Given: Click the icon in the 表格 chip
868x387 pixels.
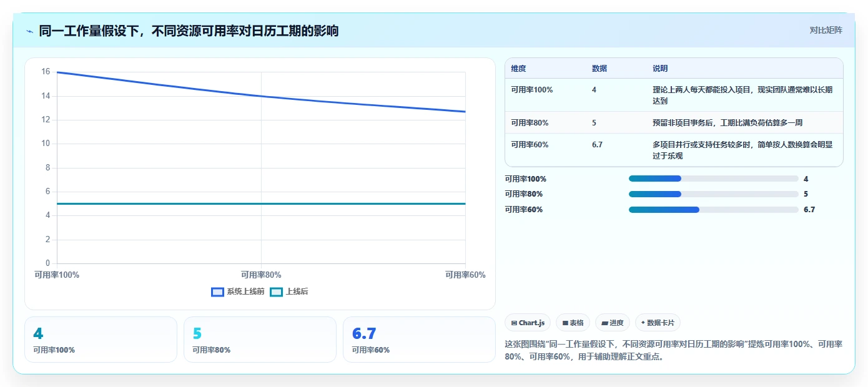Looking at the screenshot, I should [x=565, y=323].
